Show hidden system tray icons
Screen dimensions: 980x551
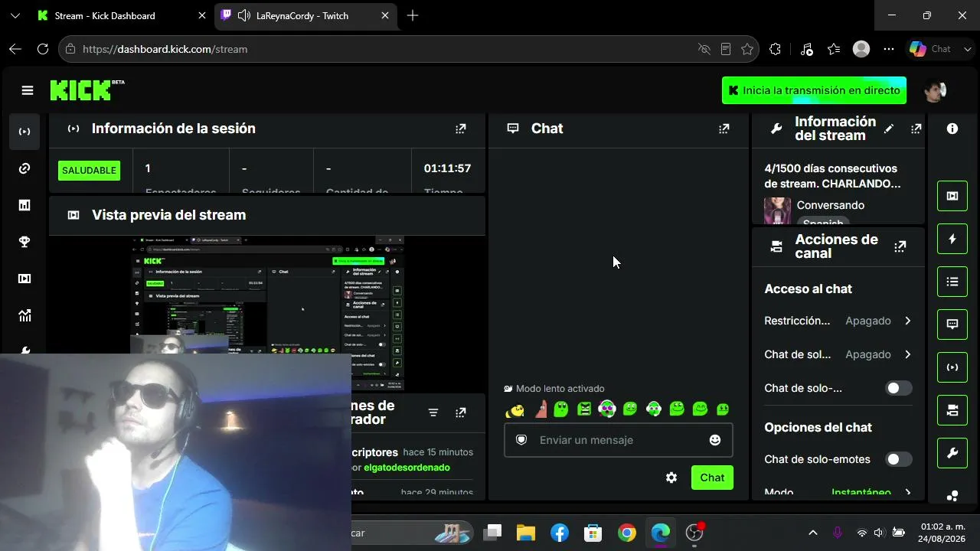tap(813, 533)
